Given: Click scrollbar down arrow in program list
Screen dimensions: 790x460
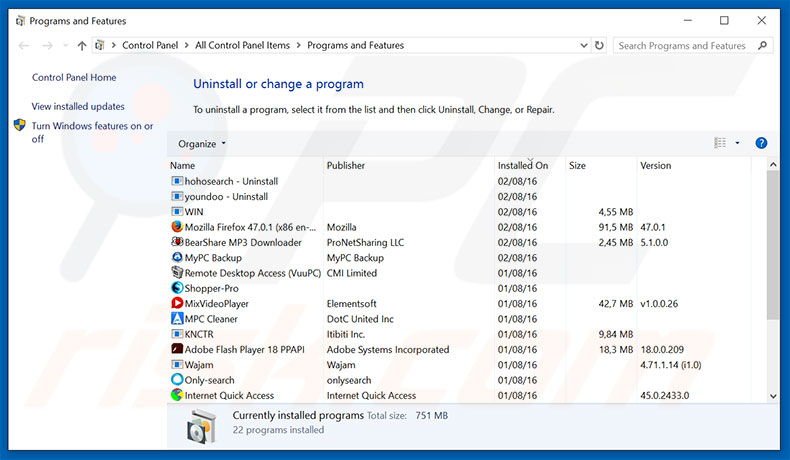Looking at the screenshot, I should 773,397.
